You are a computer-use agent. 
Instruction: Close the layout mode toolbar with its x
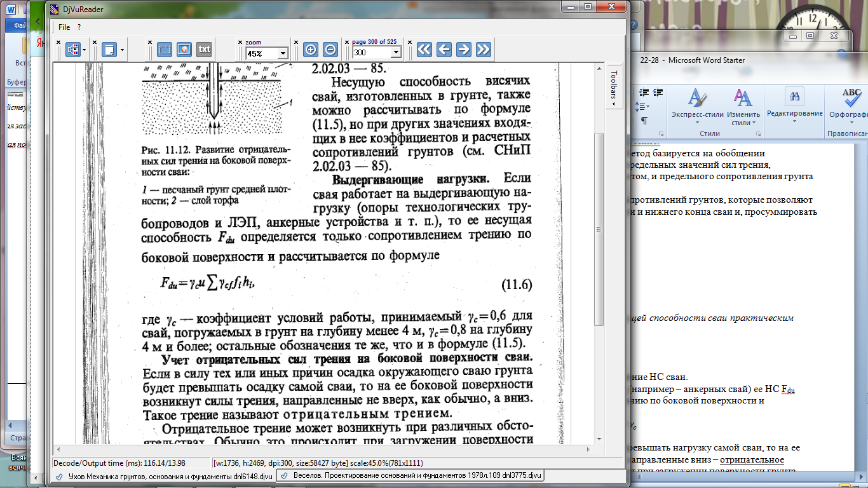click(58, 43)
